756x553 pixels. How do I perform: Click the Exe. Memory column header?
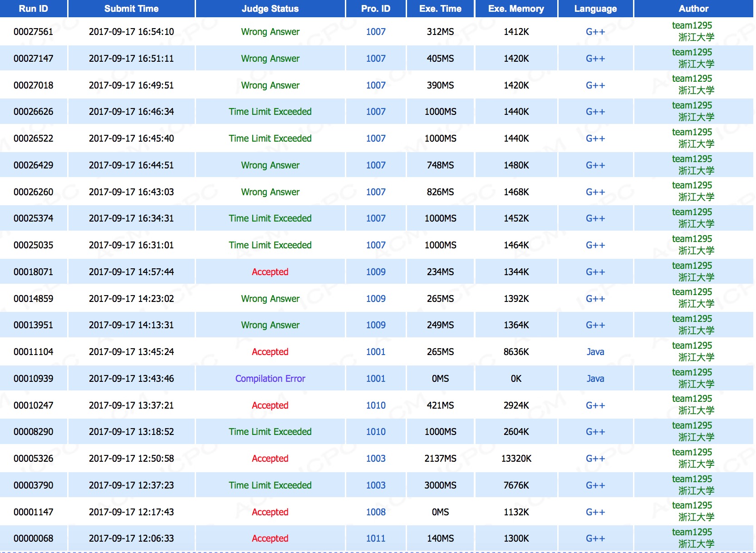pos(516,9)
